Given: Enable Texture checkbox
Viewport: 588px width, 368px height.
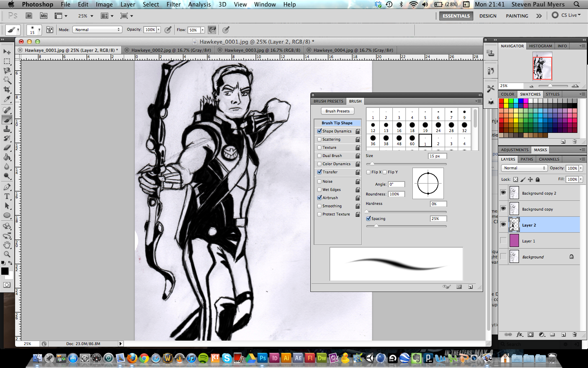Looking at the screenshot, I should (319, 148).
